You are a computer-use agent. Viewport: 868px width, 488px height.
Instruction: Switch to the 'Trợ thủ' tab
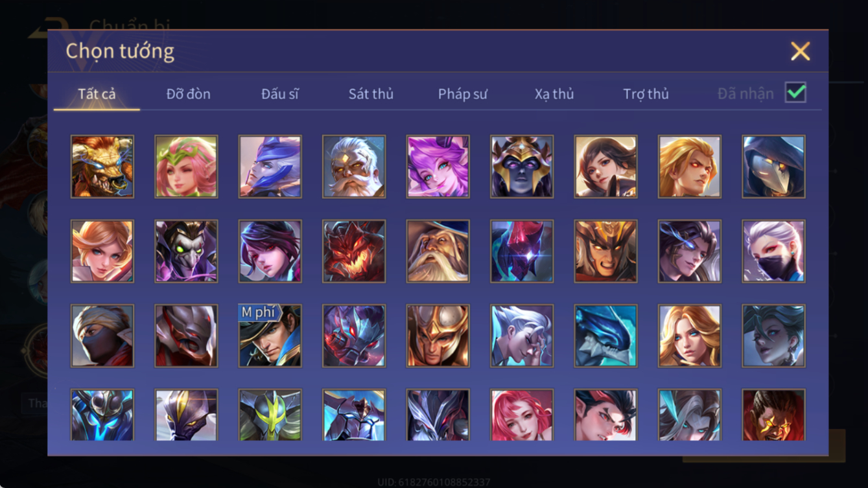pos(646,94)
